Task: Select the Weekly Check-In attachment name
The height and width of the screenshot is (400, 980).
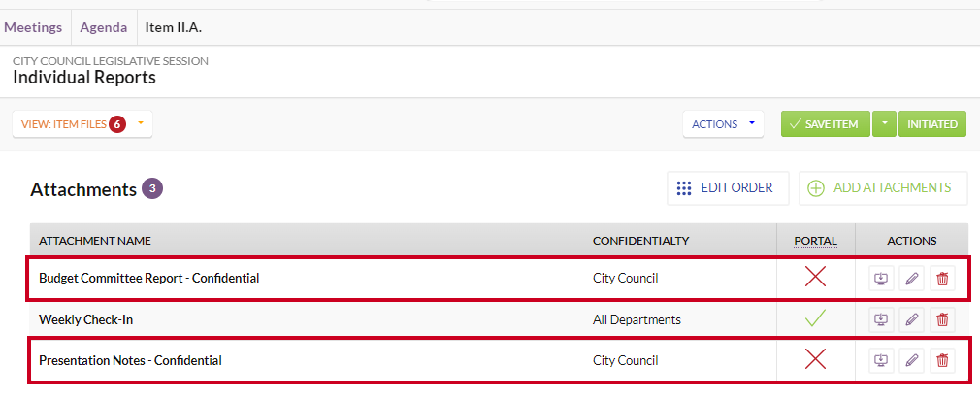Action: pyautogui.click(x=85, y=319)
